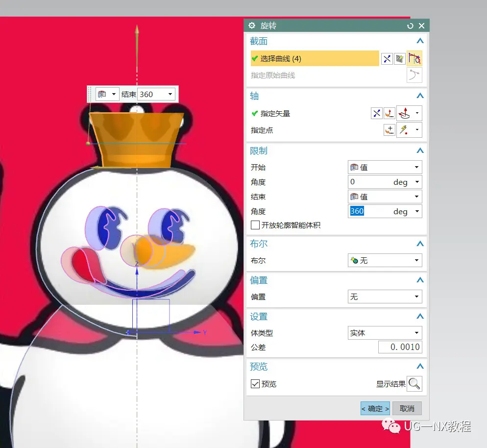This screenshot has width=487, height=448.
Task: Open the sketch section icon beside 选择曲线
Action: [399, 59]
